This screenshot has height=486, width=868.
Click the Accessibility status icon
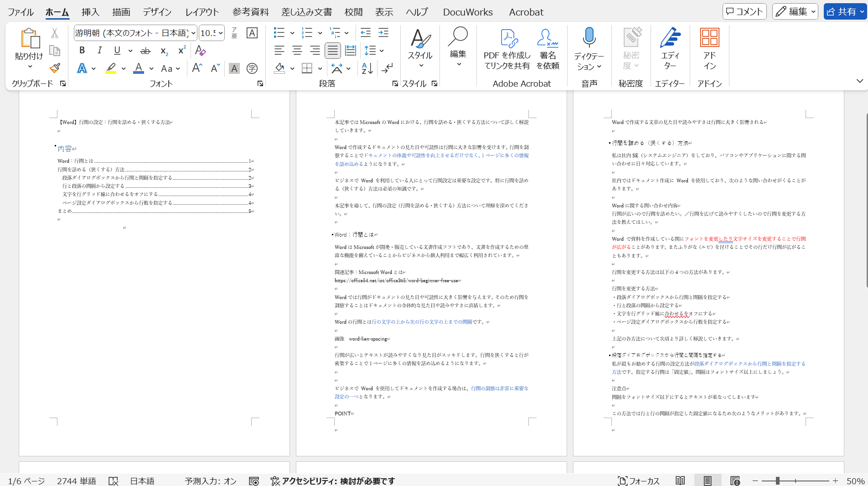[x=275, y=481]
